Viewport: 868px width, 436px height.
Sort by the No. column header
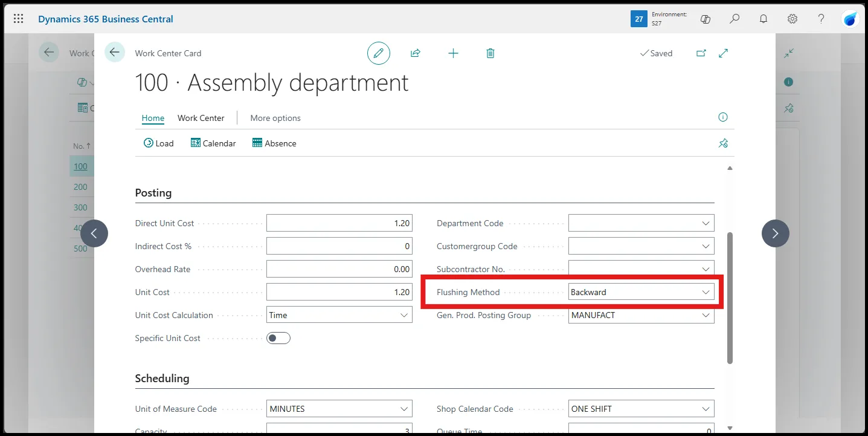pyautogui.click(x=81, y=146)
